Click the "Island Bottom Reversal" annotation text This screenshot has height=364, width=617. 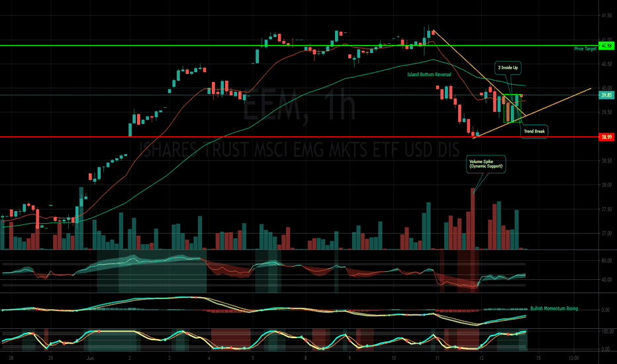click(x=429, y=74)
